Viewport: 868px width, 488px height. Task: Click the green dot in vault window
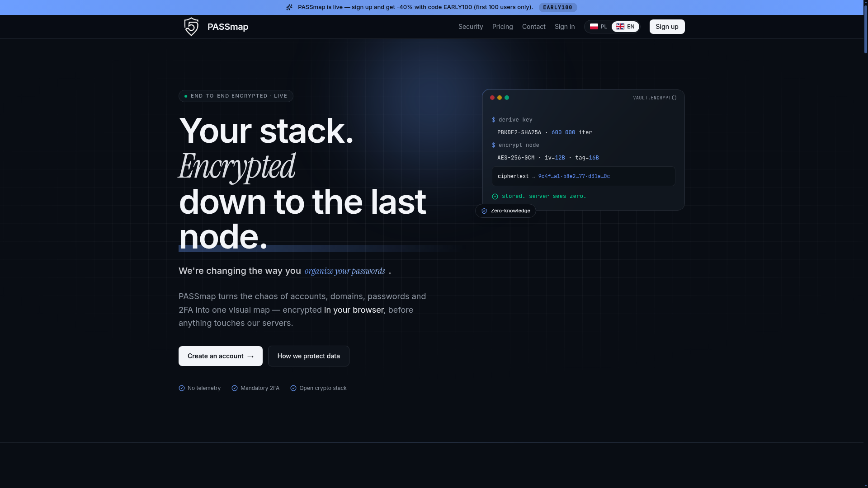pos(507,98)
